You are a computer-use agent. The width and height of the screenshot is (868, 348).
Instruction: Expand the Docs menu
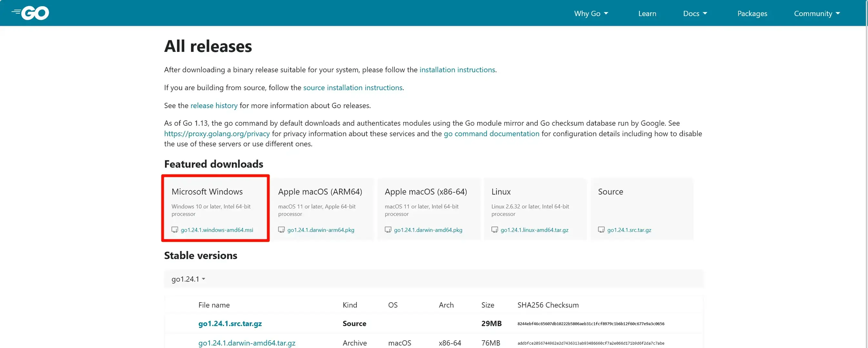click(695, 14)
